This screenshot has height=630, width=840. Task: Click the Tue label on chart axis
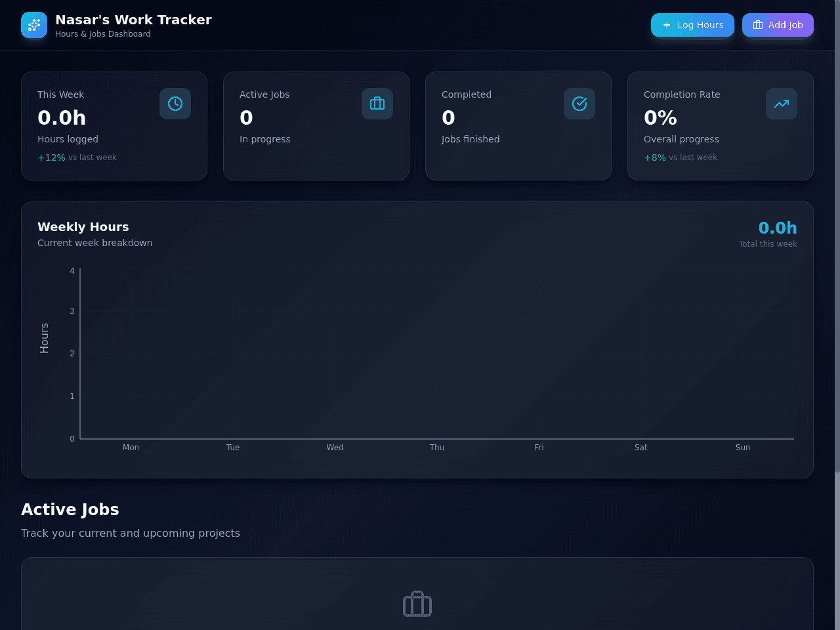[233, 448]
